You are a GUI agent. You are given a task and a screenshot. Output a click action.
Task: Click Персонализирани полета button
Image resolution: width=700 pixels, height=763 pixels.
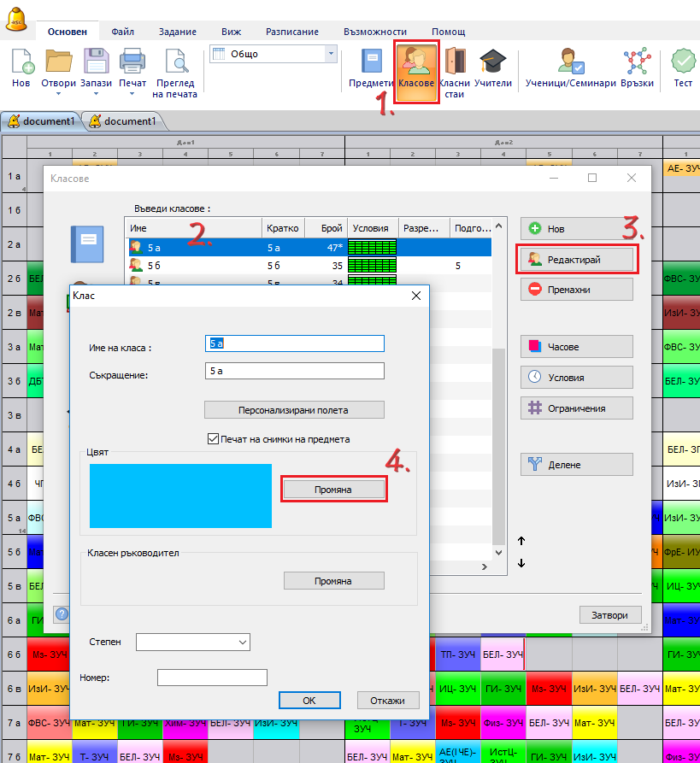[294, 410]
